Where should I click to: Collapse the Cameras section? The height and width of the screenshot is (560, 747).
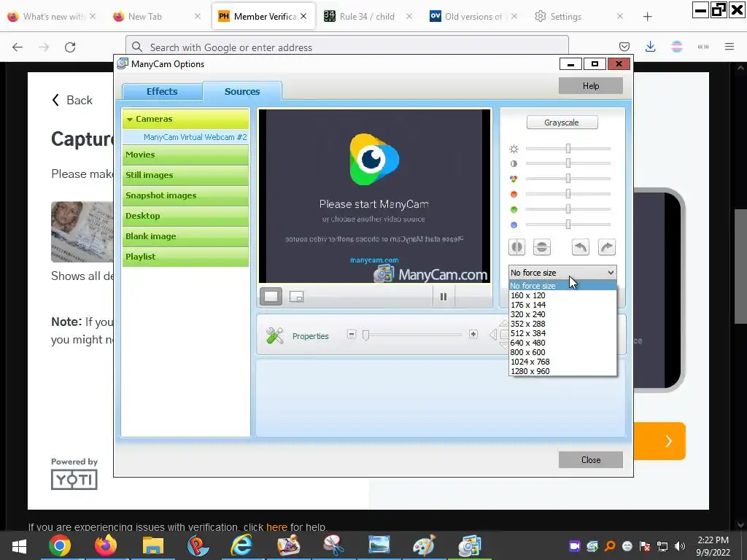click(185, 119)
